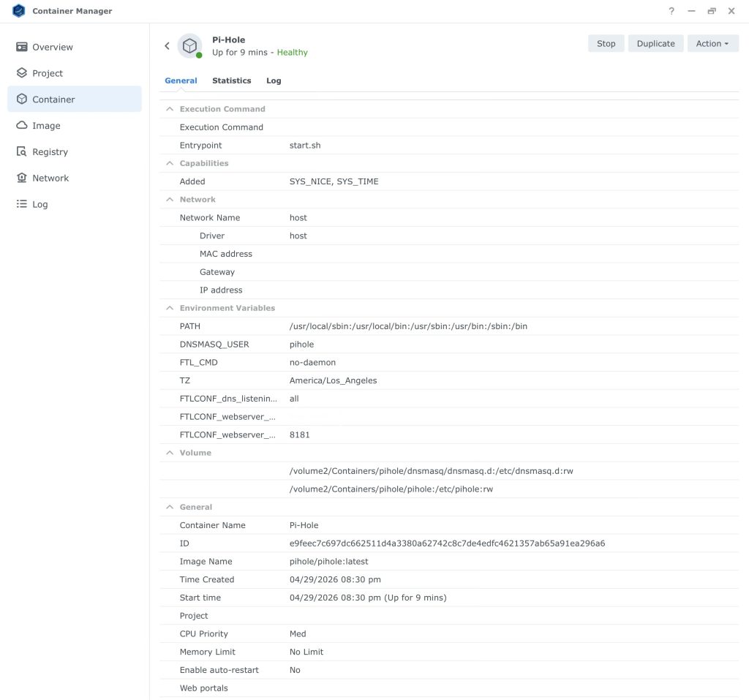This screenshot has width=749, height=700.
Task: Open Registry in the sidebar
Action: tap(75, 151)
